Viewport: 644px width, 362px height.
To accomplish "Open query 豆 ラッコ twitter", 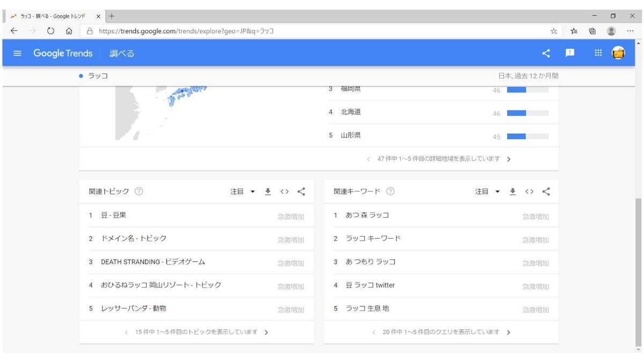I will pyautogui.click(x=441, y=285).
